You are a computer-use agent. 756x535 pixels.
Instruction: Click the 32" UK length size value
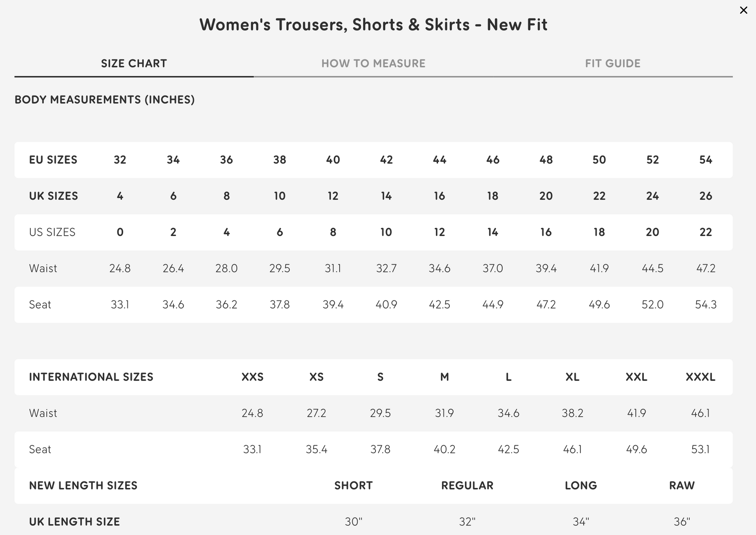467,522
